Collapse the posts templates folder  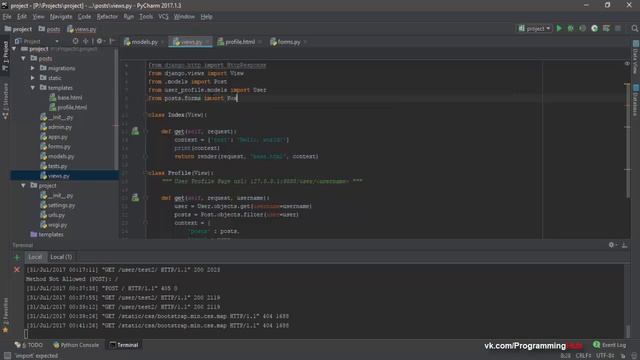(33, 88)
